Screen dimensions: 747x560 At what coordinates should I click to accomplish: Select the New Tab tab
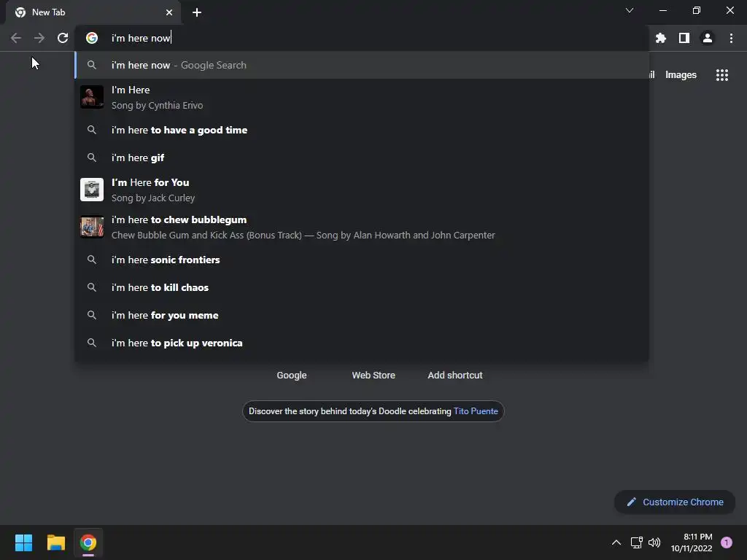(x=88, y=12)
